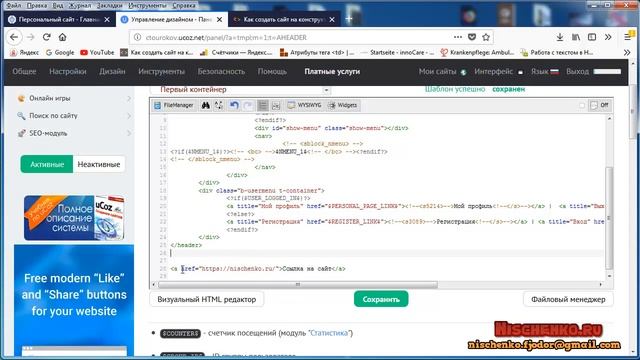Open the downloads panel

(560, 37)
